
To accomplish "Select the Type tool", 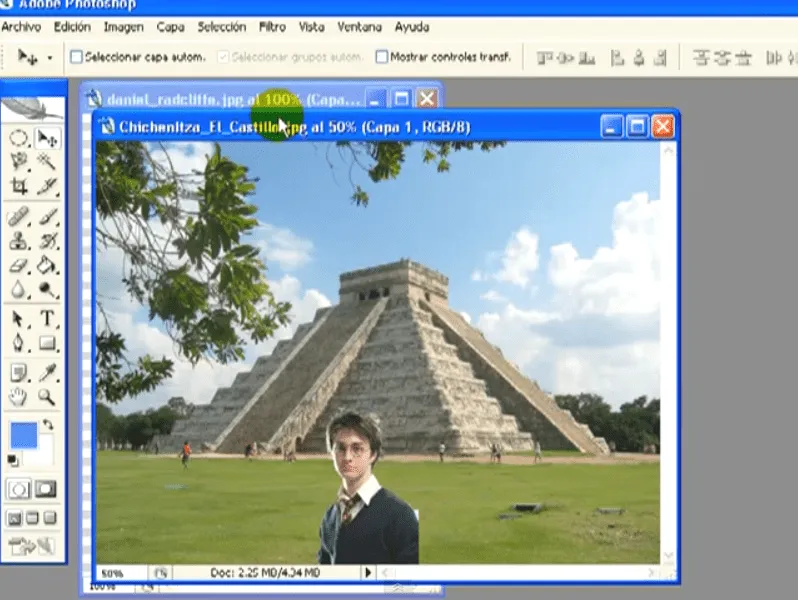I will 47,319.
